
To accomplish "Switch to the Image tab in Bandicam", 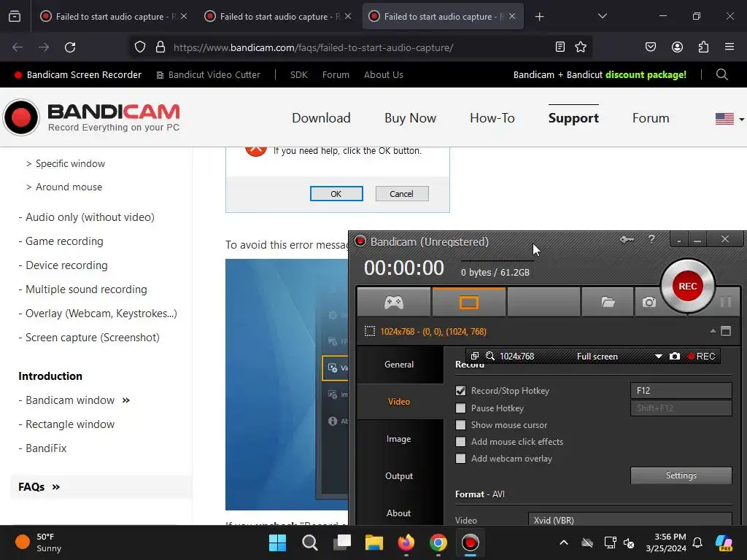I will (399, 438).
